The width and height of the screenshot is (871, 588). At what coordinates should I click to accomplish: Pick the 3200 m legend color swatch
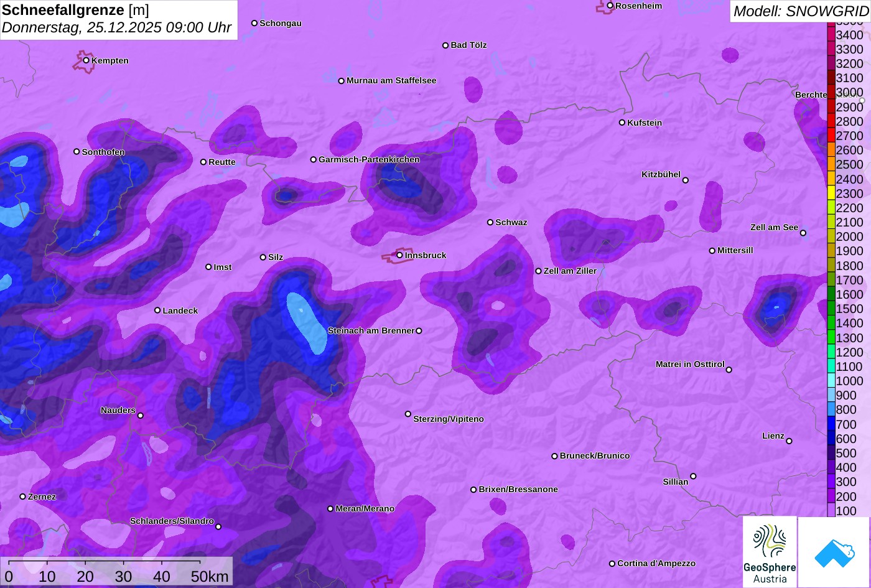[831, 63]
